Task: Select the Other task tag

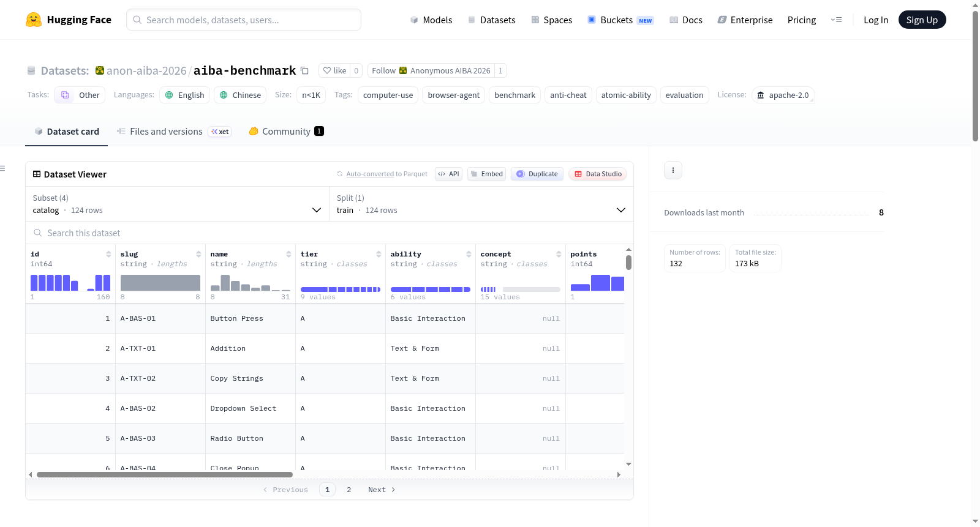Action: click(80, 95)
